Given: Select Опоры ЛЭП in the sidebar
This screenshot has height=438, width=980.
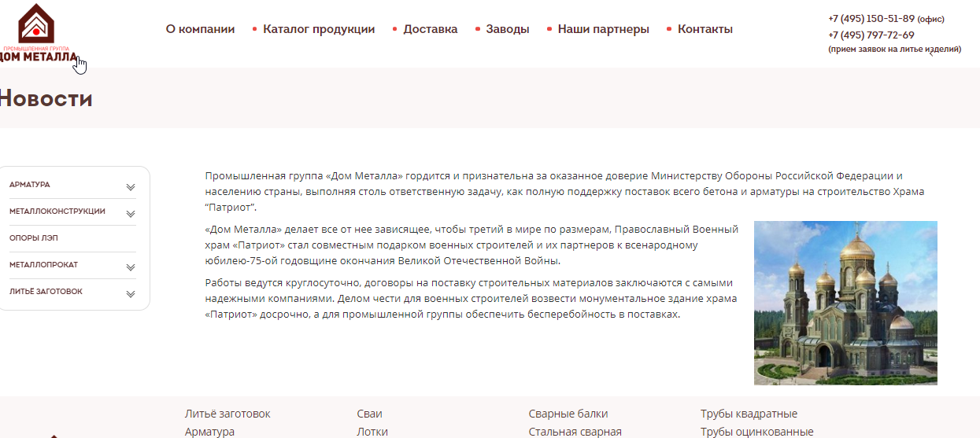Looking at the screenshot, I should coord(34,238).
